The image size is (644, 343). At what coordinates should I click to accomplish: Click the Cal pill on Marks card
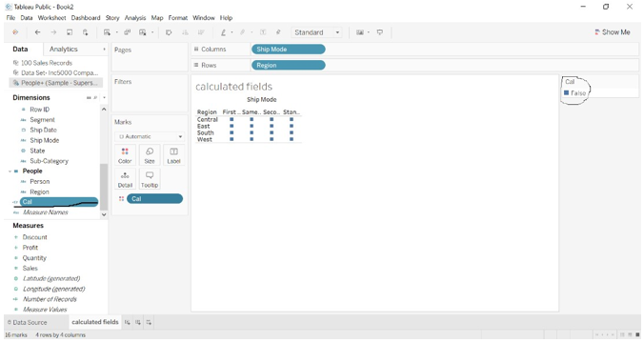tap(155, 199)
